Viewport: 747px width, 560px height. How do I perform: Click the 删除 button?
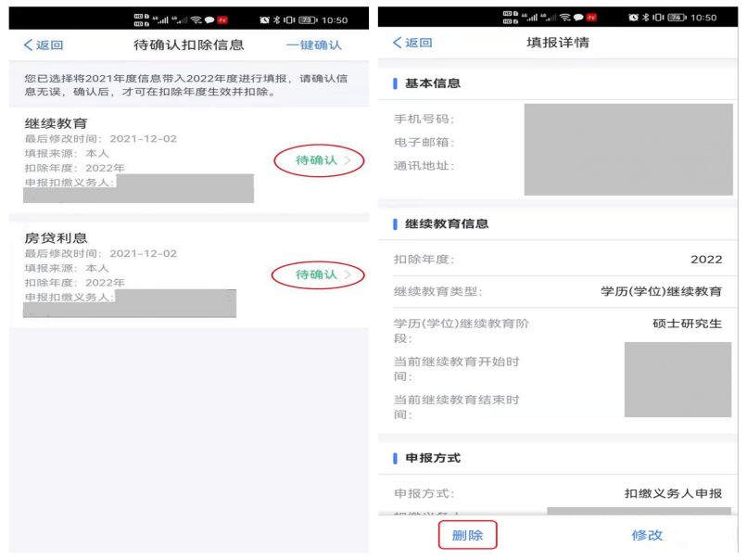point(467,535)
